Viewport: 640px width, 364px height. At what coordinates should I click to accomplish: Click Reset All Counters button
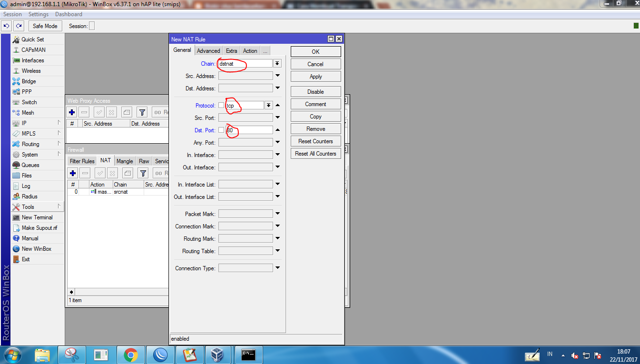[x=315, y=153]
